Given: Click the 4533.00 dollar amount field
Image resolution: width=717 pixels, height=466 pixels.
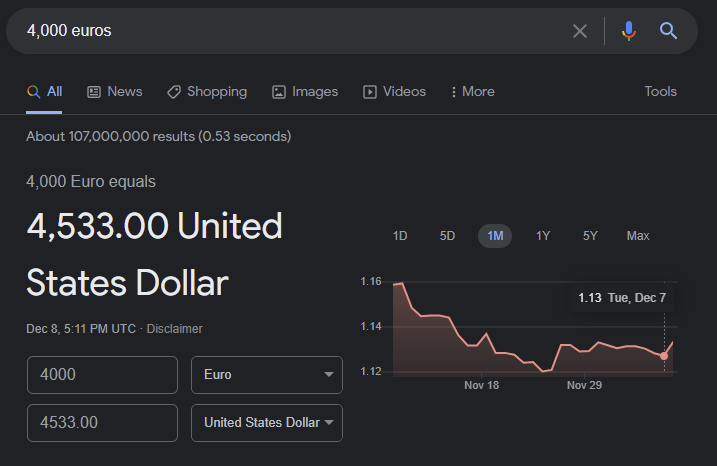Looking at the screenshot, I should (x=102, y=423).
